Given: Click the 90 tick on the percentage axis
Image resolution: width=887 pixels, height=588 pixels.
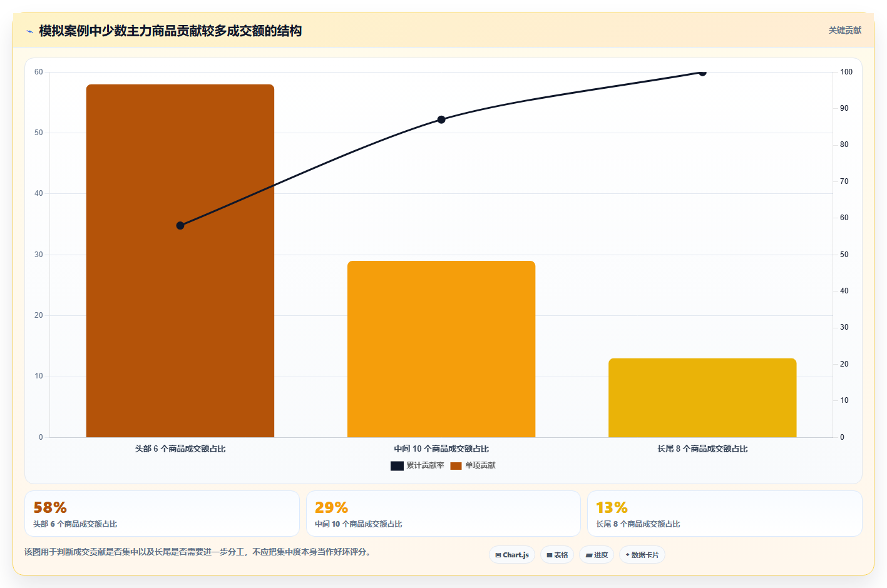Looking at the screenshot, I should pos(844,108).
